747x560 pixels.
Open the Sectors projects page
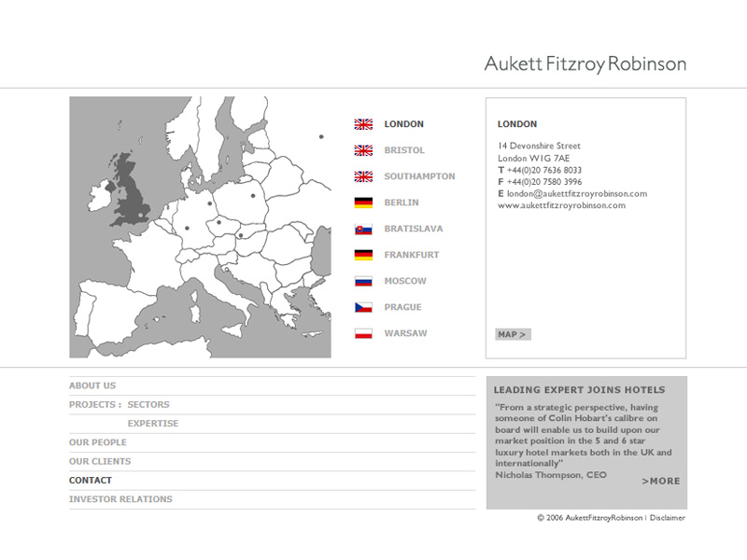coord(148,405)
